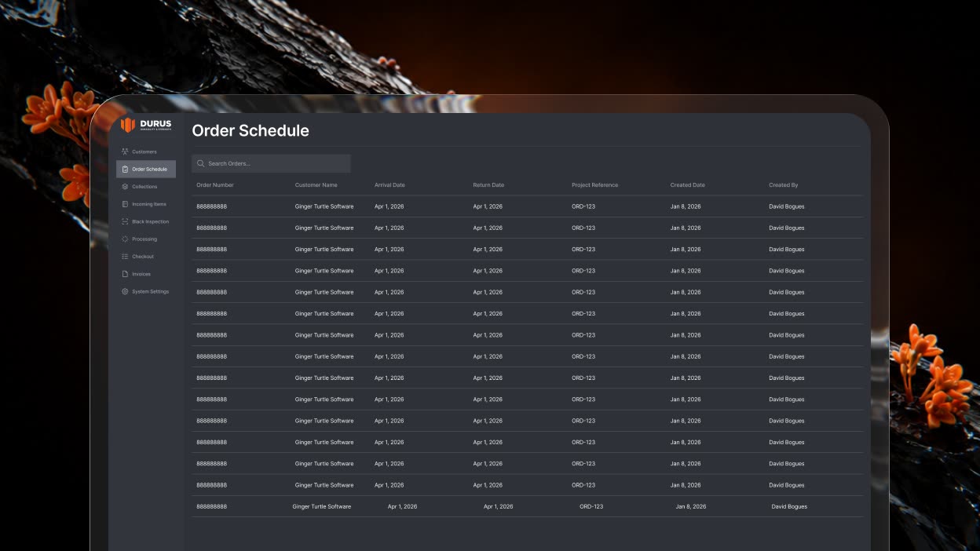This screenshot has width=980, height=551.
Task: Focus the Search Orders field
Action: [x=271, y=163]
